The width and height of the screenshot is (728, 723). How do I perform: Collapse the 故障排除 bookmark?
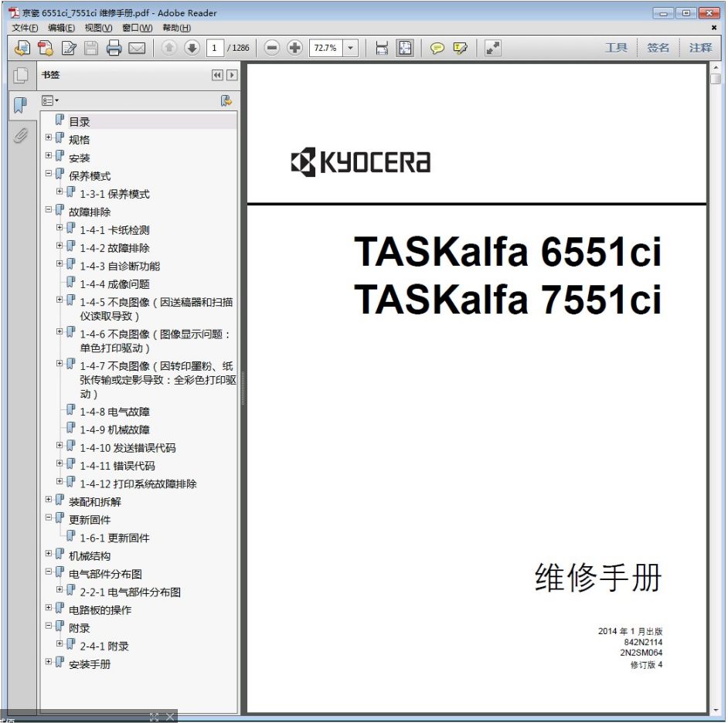point(48,209)
